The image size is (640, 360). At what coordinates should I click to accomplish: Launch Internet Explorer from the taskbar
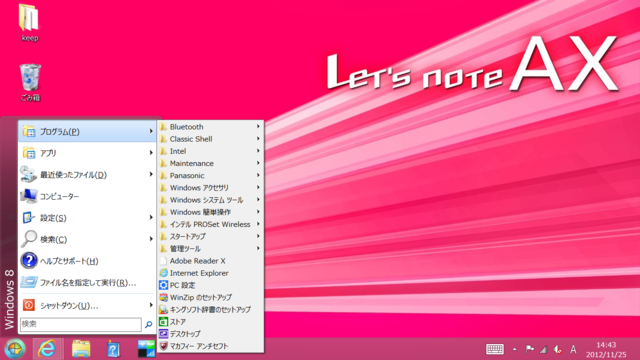click(x=47, y=349)
